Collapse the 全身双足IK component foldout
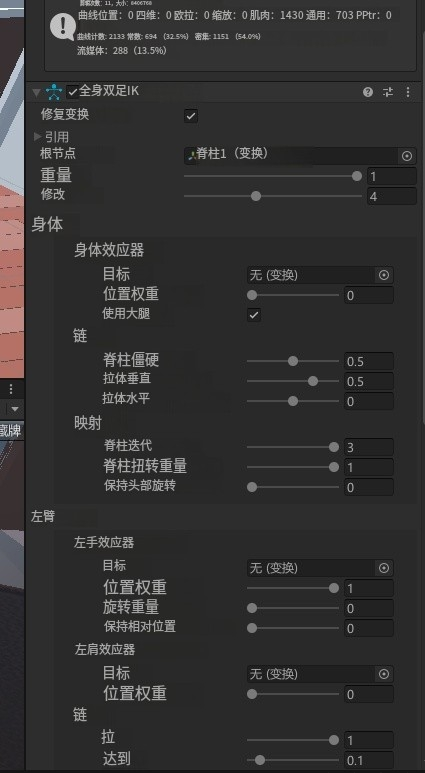The height and width of the screenshot is (773, 425). coord(36,92)
